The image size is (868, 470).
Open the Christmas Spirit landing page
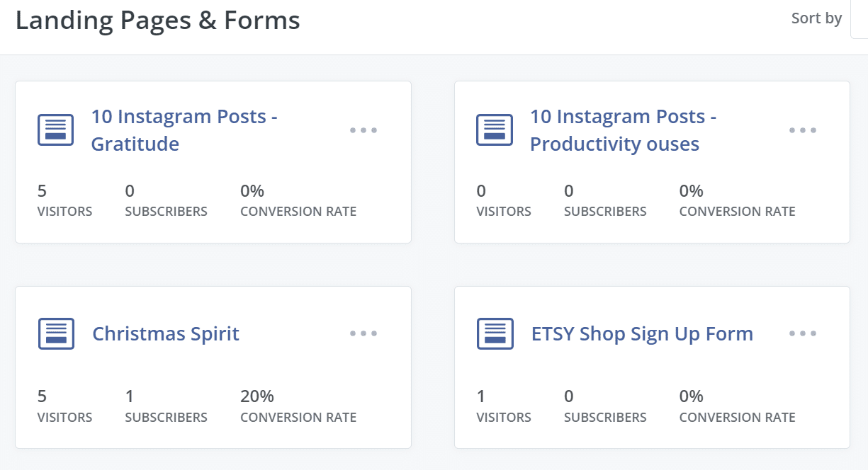(x=166, y=333)
